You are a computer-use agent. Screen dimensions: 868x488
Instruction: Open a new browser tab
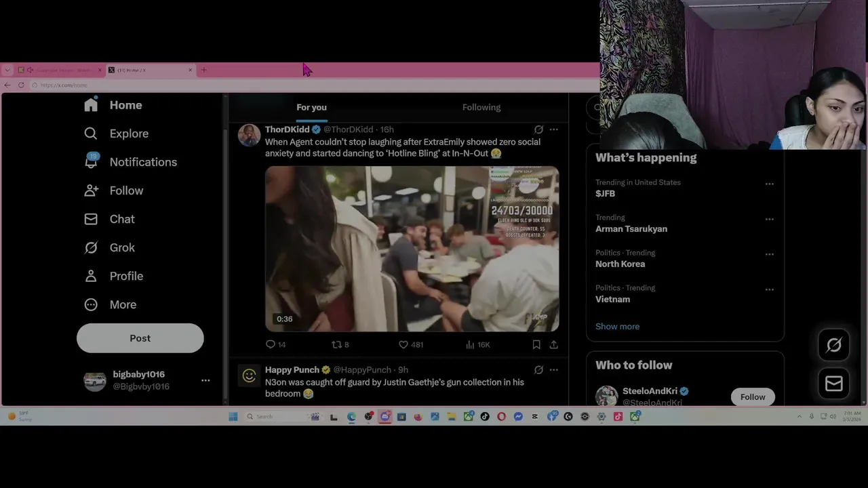[x=203, y=70]
